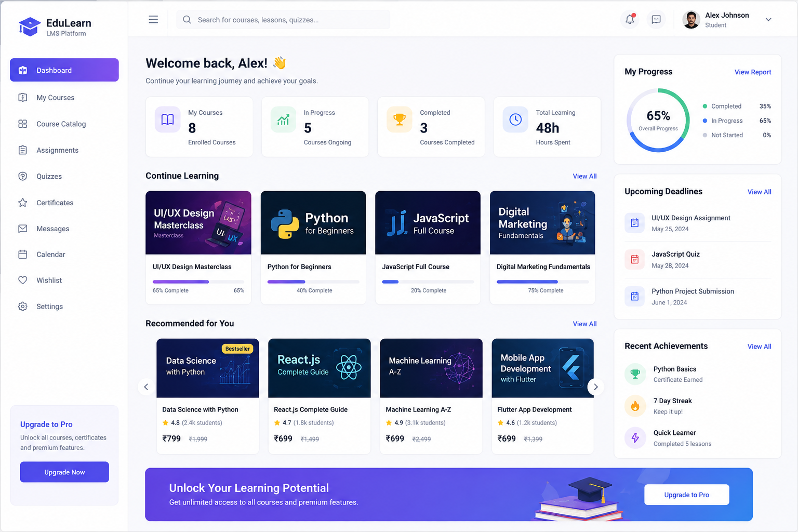Click the Upgrade Now button
This screenshot has height=532, width=798.
(x=64, y=472)
